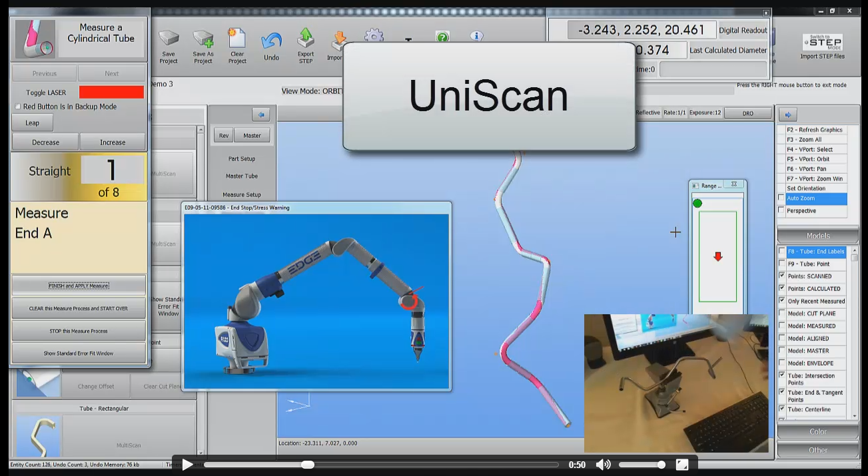Image resolution: width=868 pixels, height=476 pixels.
Task: Click the Save As Project icon
Action: coord(203,39)
